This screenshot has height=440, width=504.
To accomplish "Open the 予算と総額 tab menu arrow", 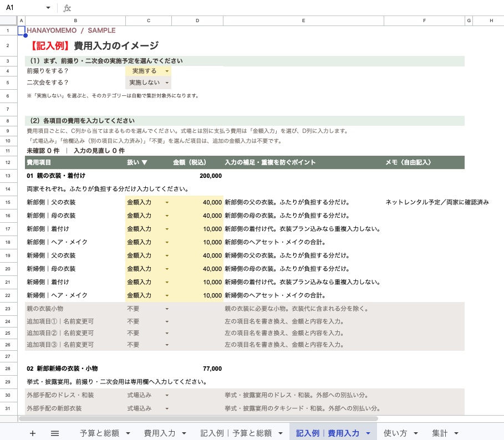I will point(128,433).
